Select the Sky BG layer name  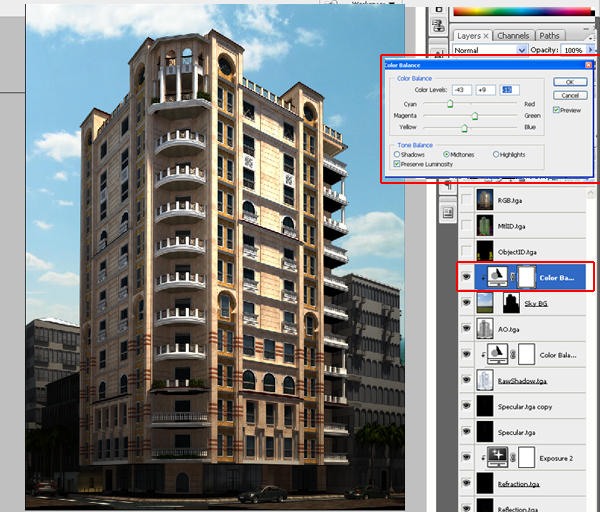(x=536, y=303)
